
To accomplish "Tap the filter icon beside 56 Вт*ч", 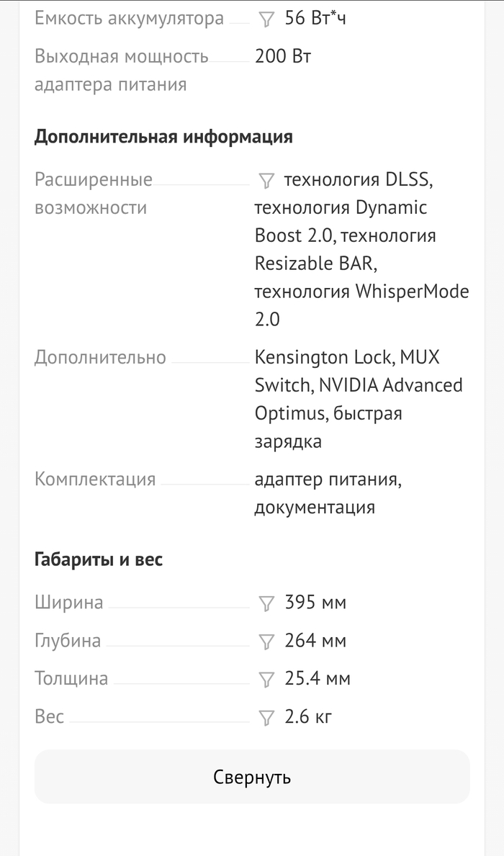I will pyautogui.click(x=266, y=19).
